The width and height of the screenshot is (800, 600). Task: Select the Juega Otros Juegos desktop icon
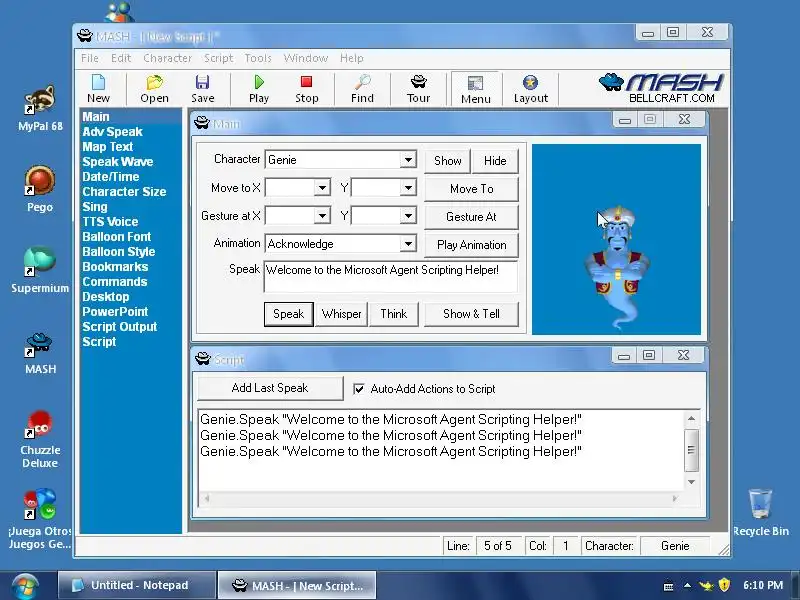(40, 519)
